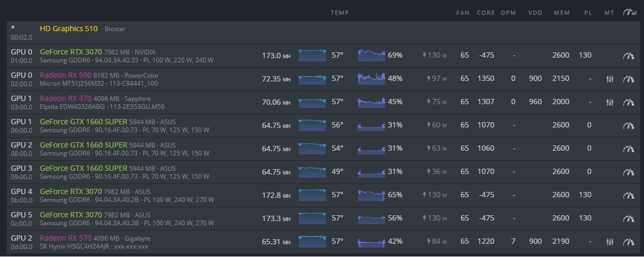The width and height of the screenshot is (644, 257).
Task: Open overclock icon for Radeon RX 570 row
Action: coord(628,242)
